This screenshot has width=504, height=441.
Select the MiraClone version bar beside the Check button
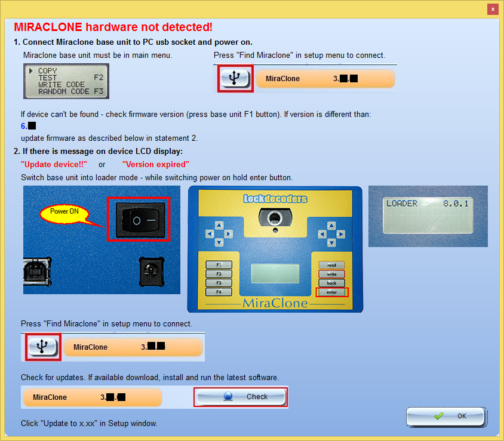coord(92,397)
